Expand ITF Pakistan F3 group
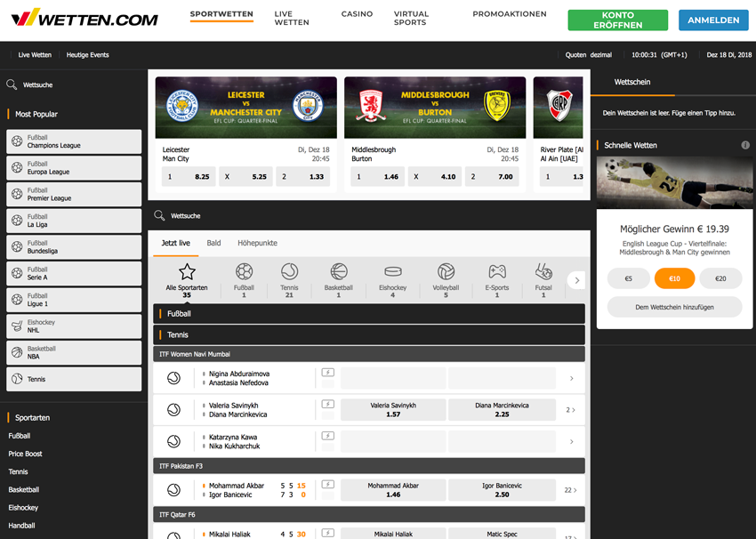 tap(369, 466)
